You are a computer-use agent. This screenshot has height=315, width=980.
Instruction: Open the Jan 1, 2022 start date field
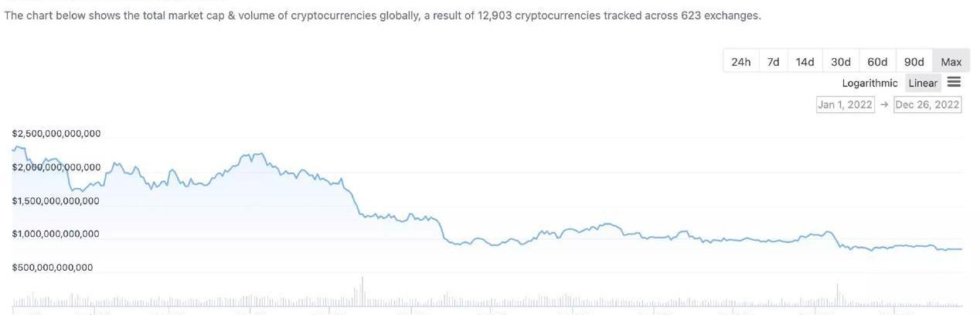coord(845,104)
